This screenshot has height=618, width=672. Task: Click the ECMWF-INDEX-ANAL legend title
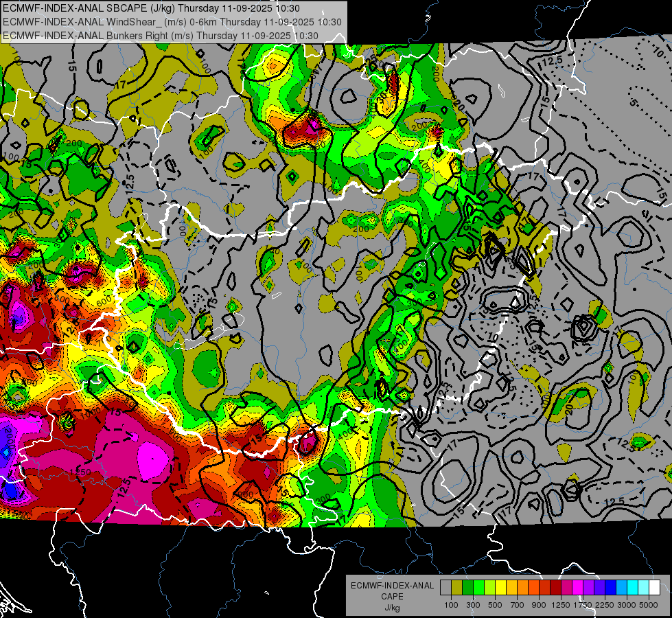pos(392,586)
